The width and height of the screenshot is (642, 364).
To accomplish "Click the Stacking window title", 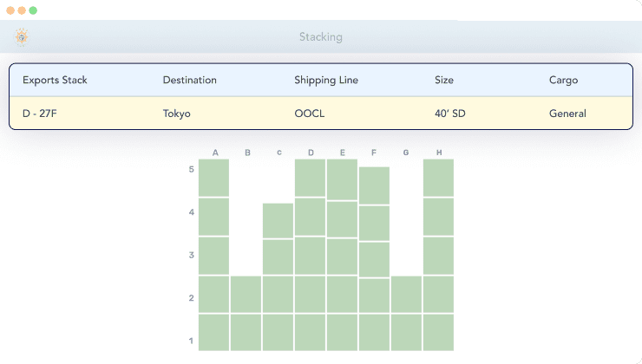I will click(320, 37).
